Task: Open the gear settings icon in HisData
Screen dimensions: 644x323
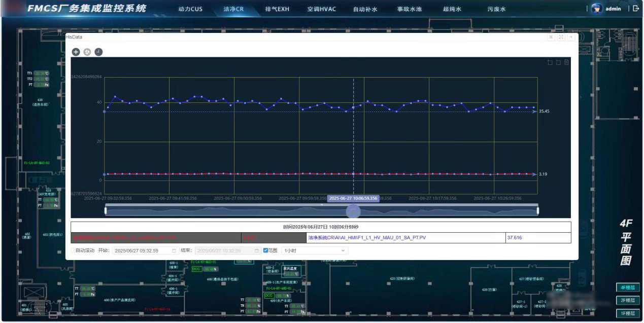Action: click(x=87, y=52)
